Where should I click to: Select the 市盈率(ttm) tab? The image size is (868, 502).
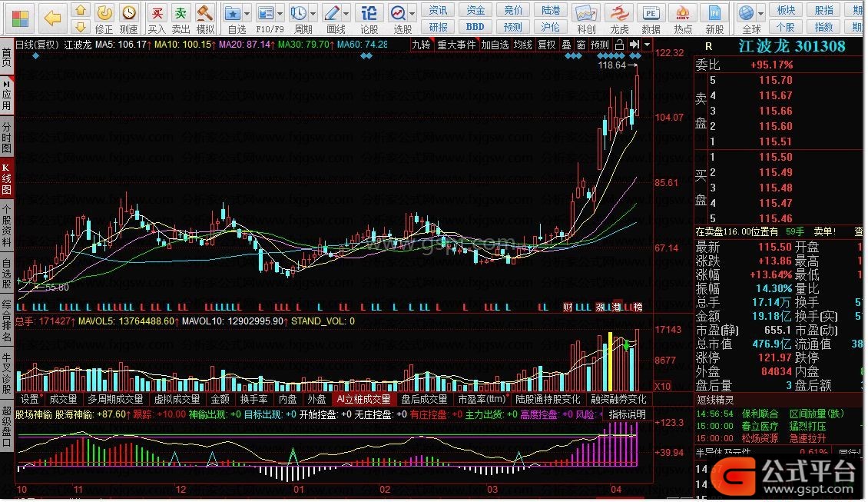tap(482, 399)
